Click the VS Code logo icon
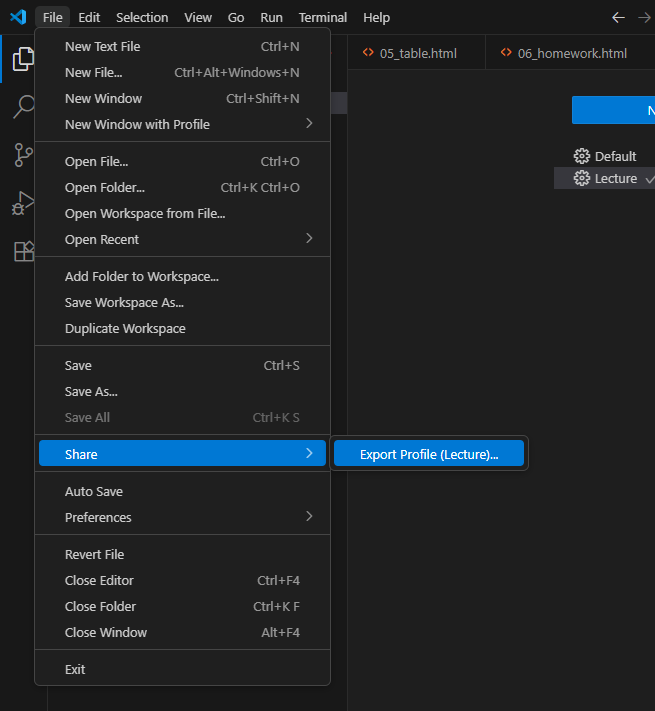 point(17,17)
